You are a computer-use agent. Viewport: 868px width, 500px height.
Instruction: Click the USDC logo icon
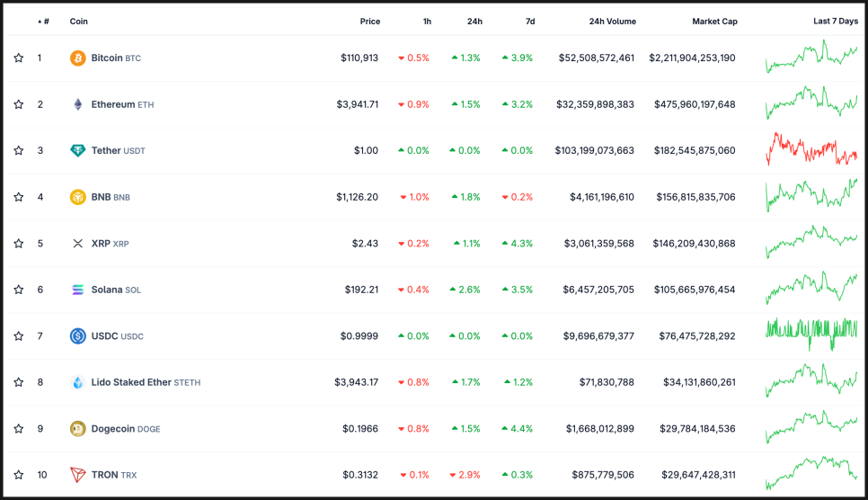click(x=78, y=336)
